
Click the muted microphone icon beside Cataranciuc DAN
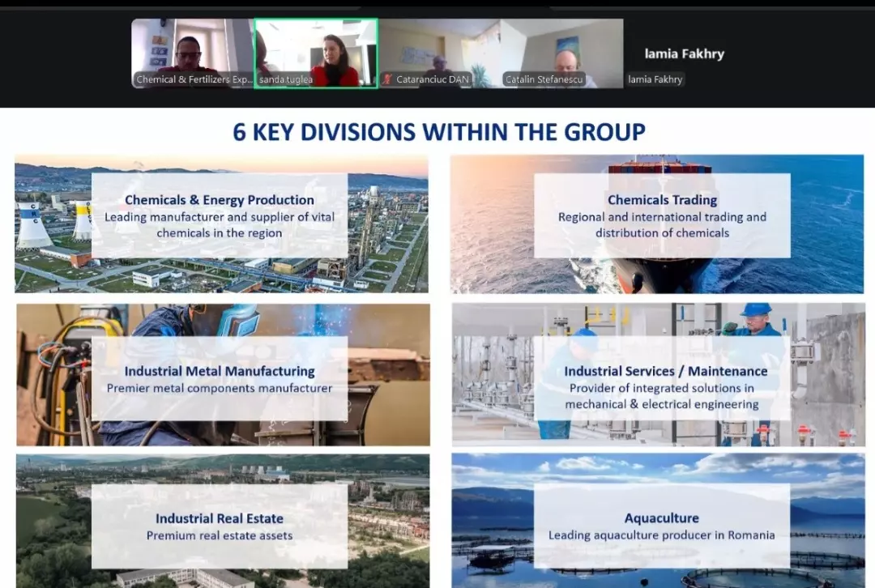coord(387,79)
